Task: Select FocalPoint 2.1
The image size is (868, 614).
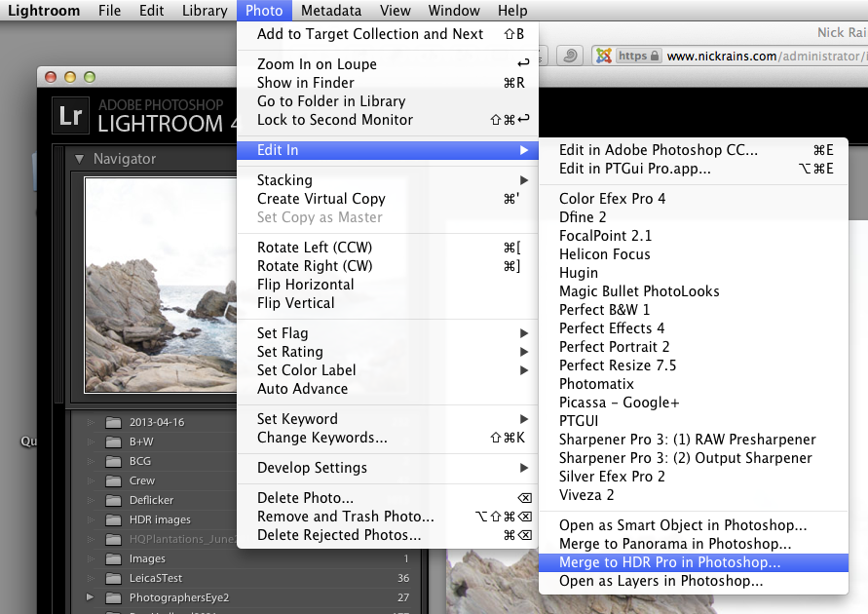Action: pyautogui.click(x=694, y=236)
